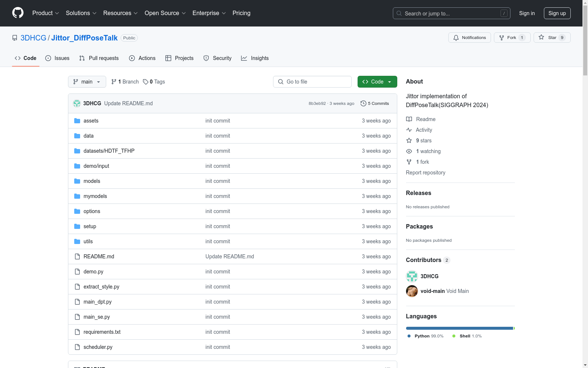The width and height of the screenshot is (588, 368).
Task: Click the demo.py file icon
Action: pyautogui.click(x=77, y=272)
